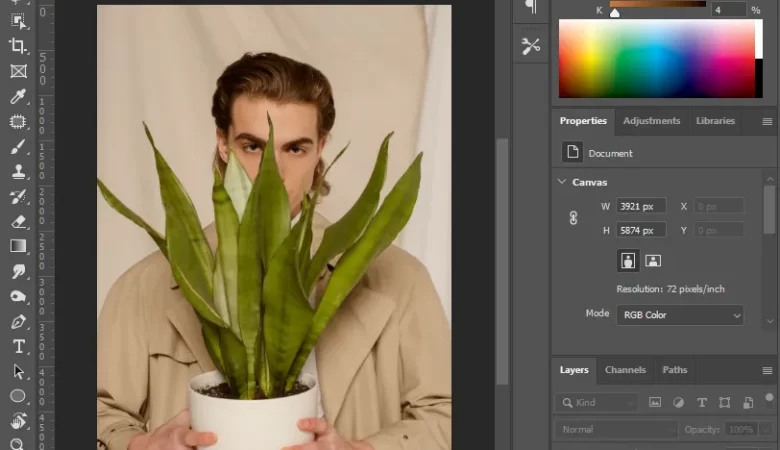Select the Eraser tool
Image resolution: width=780 pixels, height=450 pixels.
[x=18, y=221]
